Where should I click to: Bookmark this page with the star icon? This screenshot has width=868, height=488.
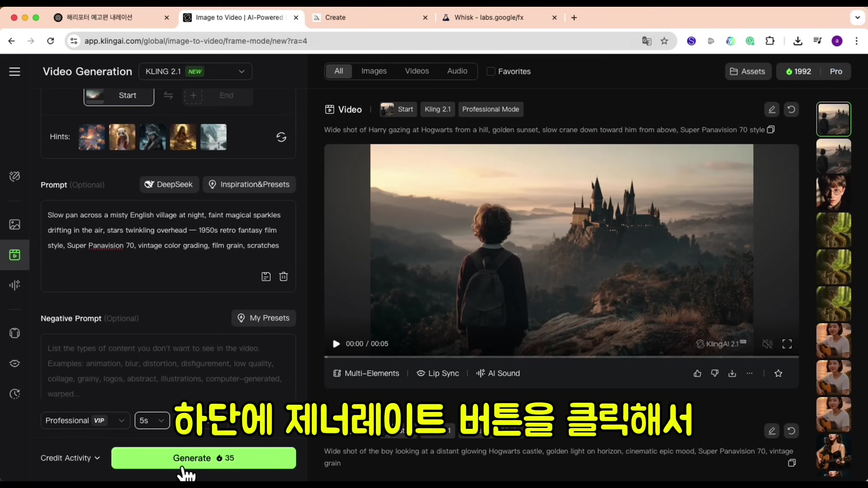coord(665,41)
